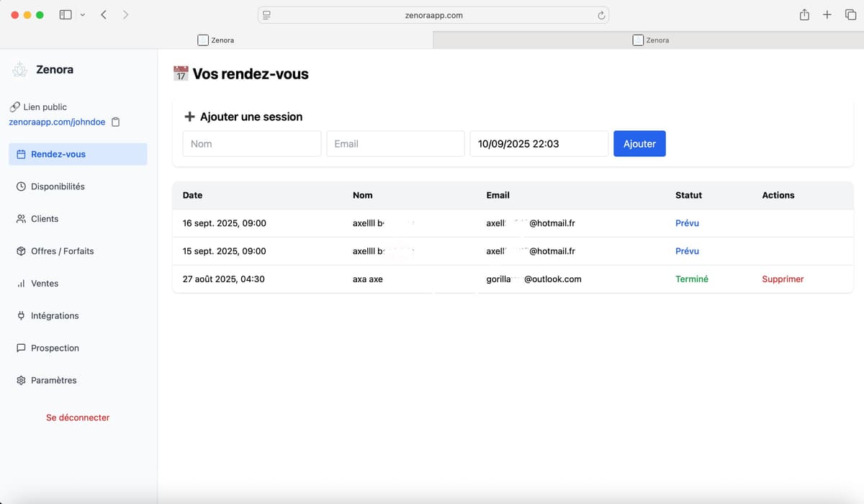Select the Intégrations plug icon
Viewport: 864px width, 504px height.
click(x=21, y=315)
